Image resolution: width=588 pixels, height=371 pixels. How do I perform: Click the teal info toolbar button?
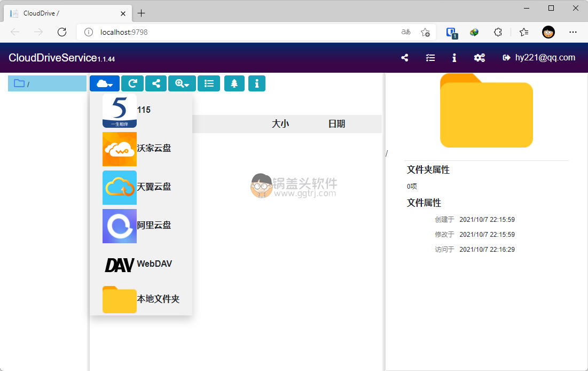tap(256, 83)
